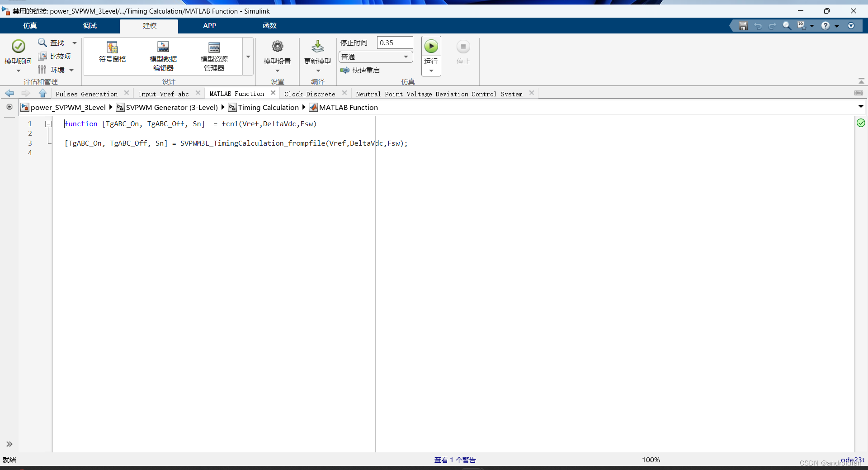868x470 pixels.
Task: Navigate back with the left arrow
Action: (9, 93)
